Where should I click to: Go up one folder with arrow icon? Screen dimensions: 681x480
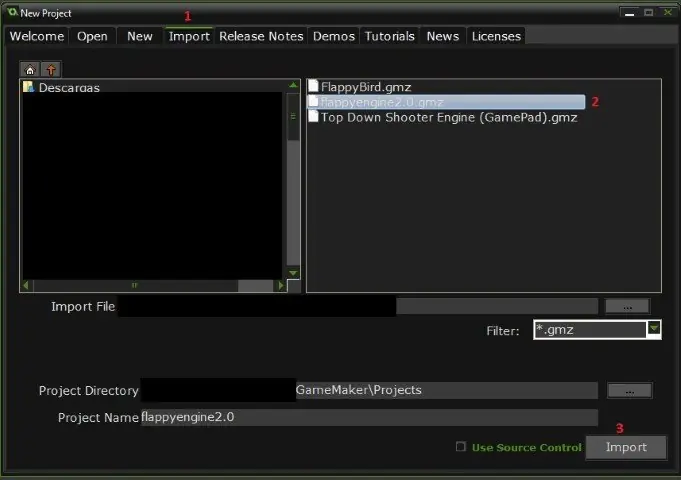51,70
